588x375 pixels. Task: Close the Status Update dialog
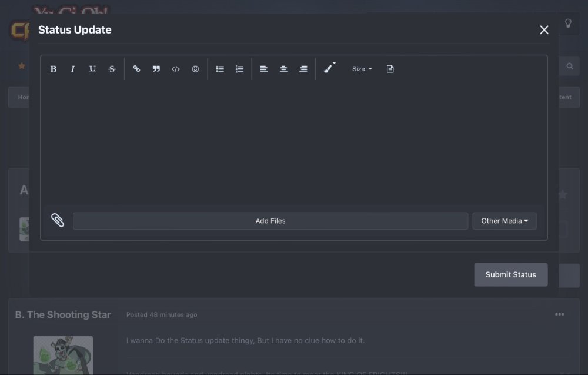(x=544, y=30)
